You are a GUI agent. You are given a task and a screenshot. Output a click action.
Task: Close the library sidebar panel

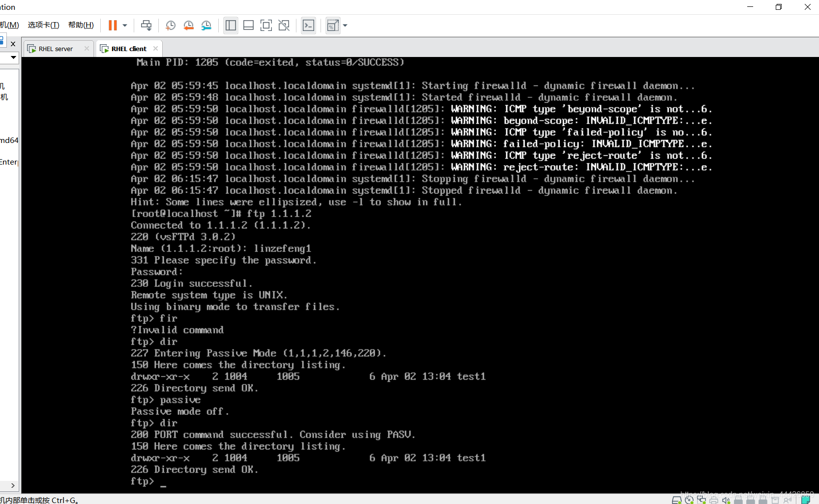coord(13,44)
